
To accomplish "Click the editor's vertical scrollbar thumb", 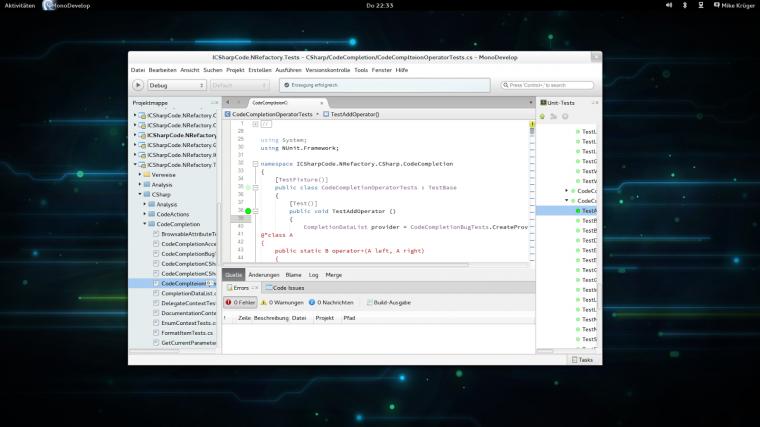I will pos(532,131).
